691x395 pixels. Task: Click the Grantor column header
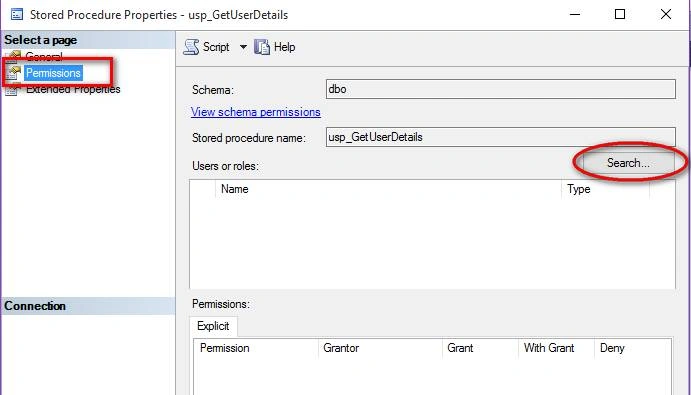tap(380, 348)
